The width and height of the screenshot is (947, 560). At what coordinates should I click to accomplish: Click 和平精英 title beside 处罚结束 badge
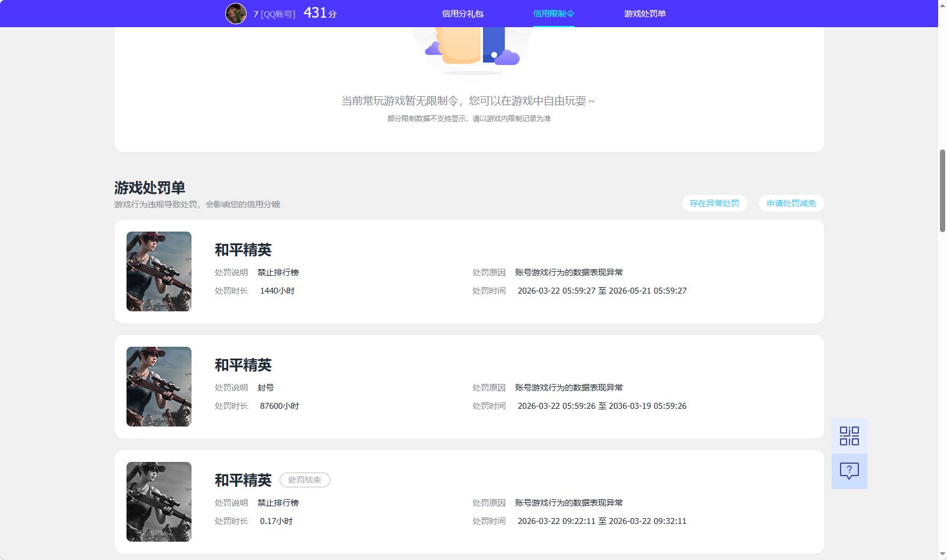243,480
